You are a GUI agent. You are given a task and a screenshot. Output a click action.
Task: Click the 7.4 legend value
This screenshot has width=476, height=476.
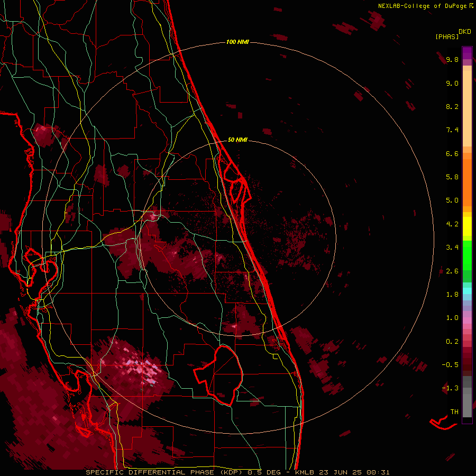(x=452, y=130)
